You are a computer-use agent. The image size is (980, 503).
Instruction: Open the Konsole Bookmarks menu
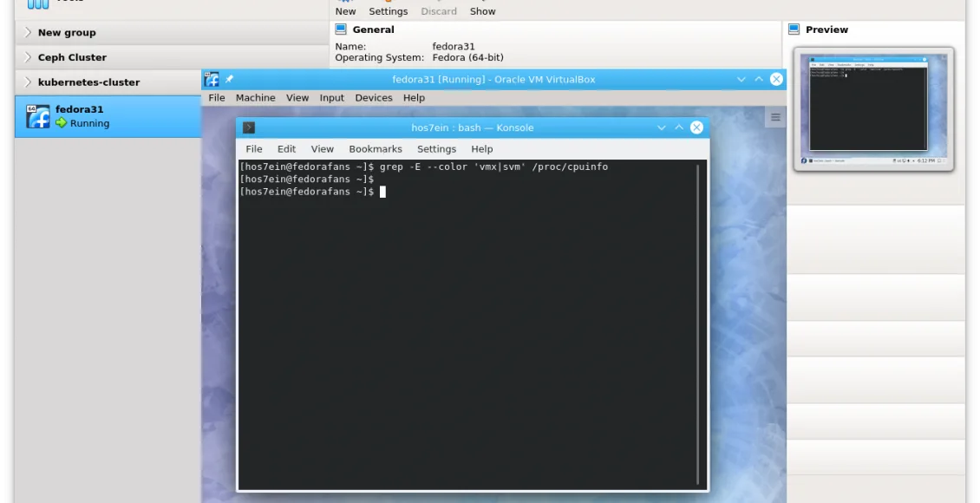[x=375, y=148]
